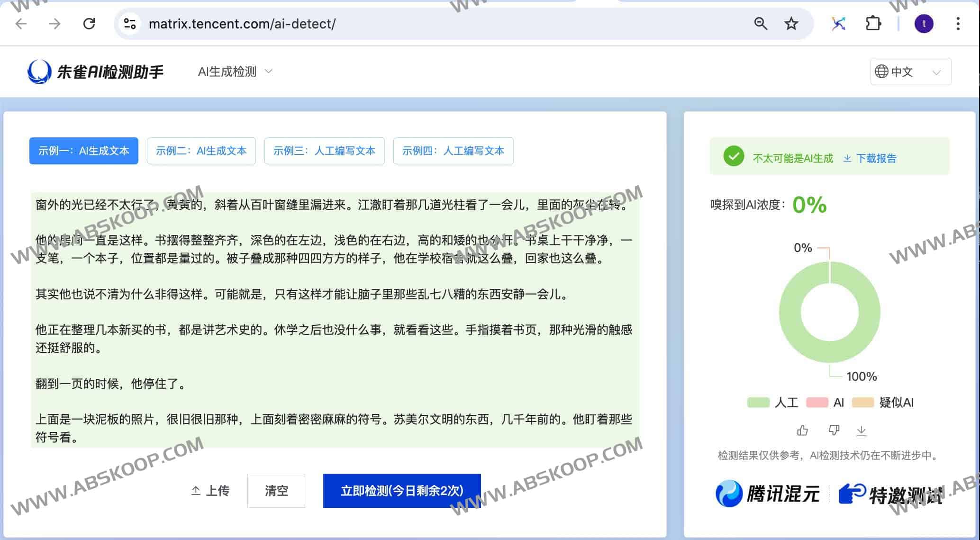Click the download icon beside thumbs up/down
The width and height of the screenshot is (980, 540).
click(x=861, y=430)
